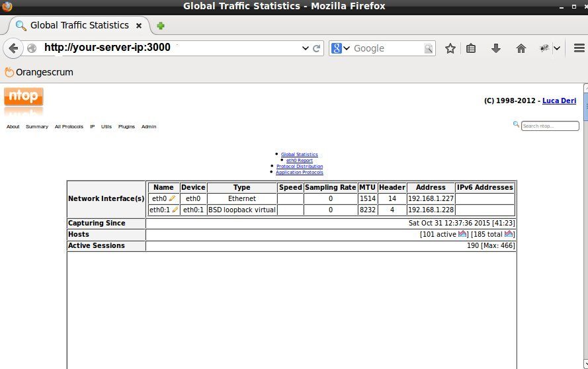Image resolution: width=588 pixels, height=369 pixels.
Task: Open the downloads arrow icon
Action: pyautogui.click(x=496, y=48)
